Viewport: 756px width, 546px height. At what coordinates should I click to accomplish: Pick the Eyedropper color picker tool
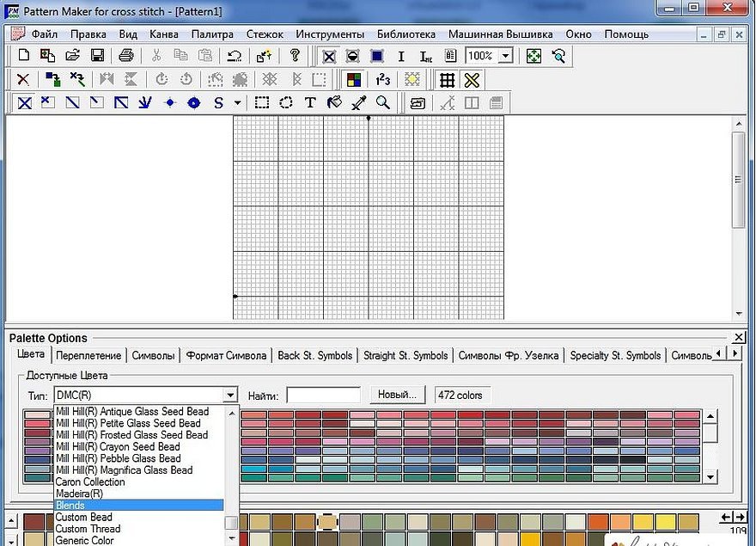[359, 102]
